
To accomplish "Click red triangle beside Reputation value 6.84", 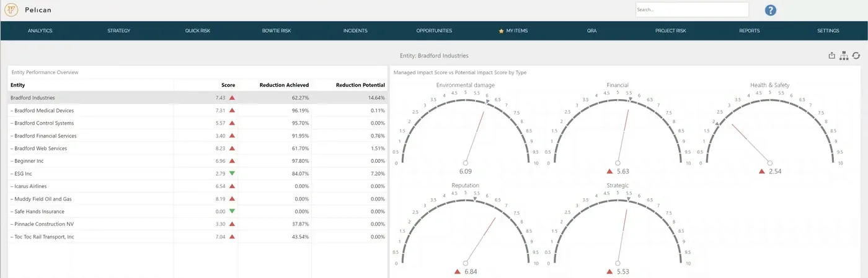I will (458, 271).
